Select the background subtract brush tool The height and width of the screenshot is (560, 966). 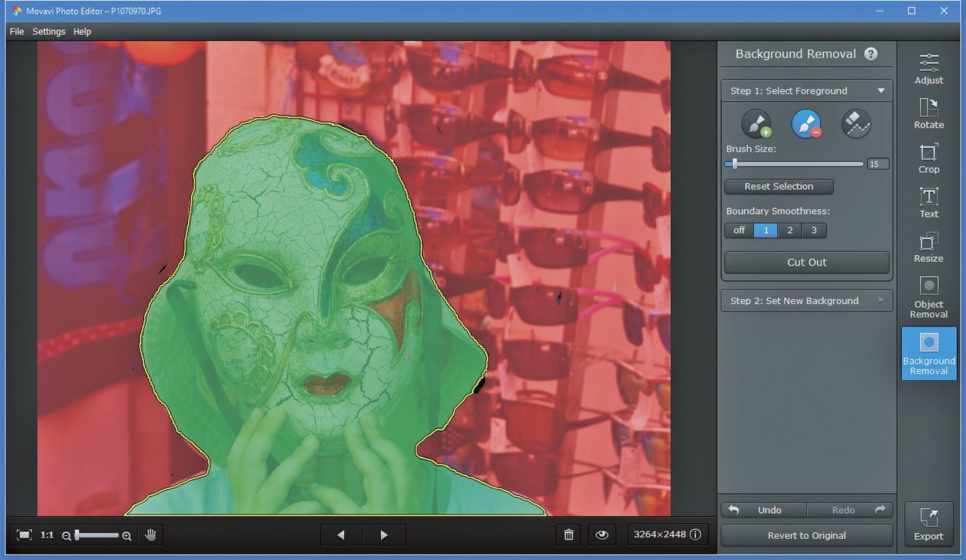click(x=806, y=124)
